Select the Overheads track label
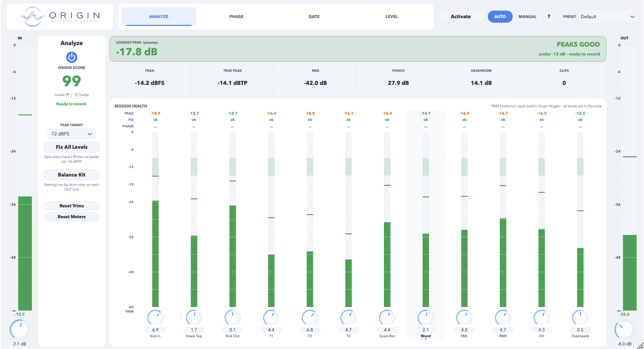644x349 pixels. 580,336
